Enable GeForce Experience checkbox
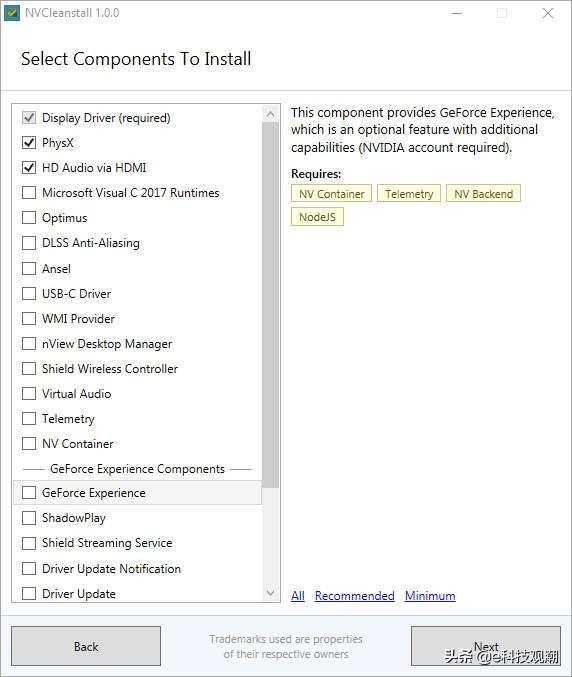This screenshot has height=677, width=572. coord(29,493)
